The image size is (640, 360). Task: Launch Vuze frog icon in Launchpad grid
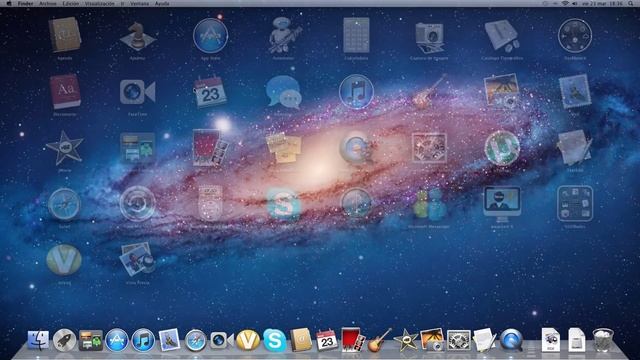coord(64,260)
